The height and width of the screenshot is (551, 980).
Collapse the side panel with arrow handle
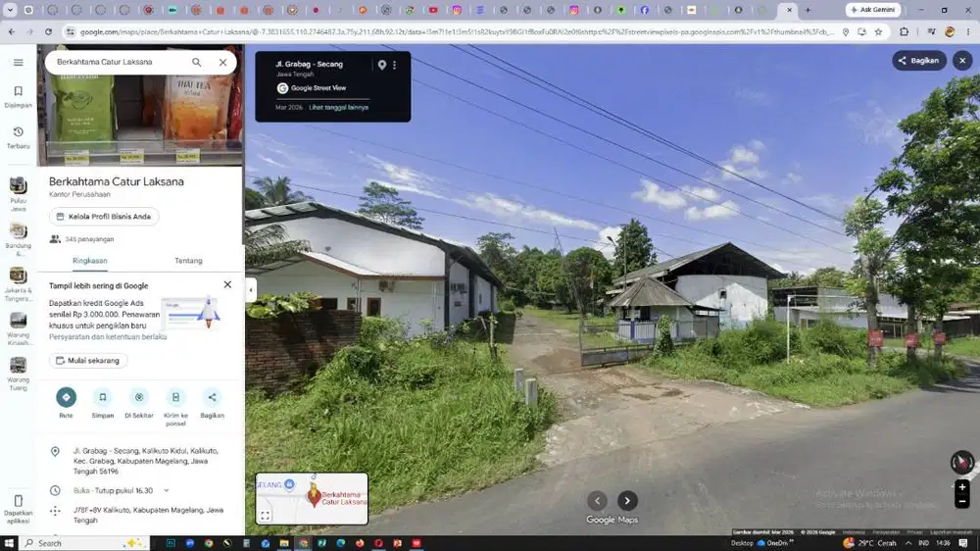pyautogui.click(x=251, y=289)
